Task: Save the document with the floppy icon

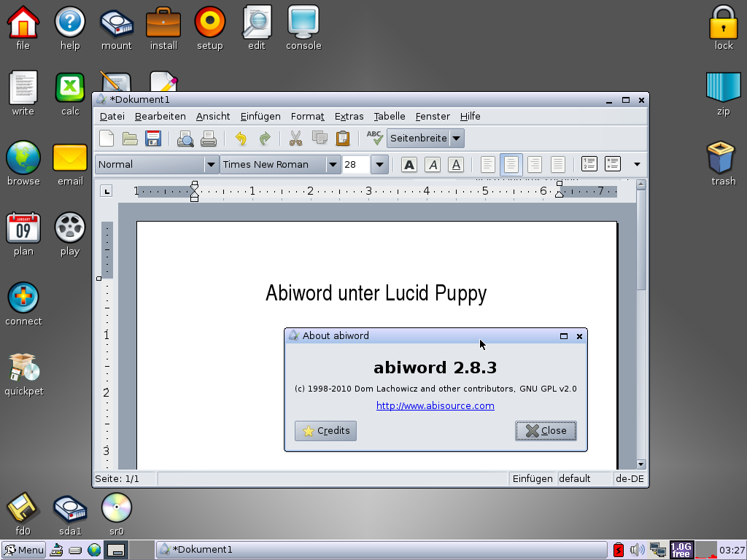Action: (x=153, y=139)
